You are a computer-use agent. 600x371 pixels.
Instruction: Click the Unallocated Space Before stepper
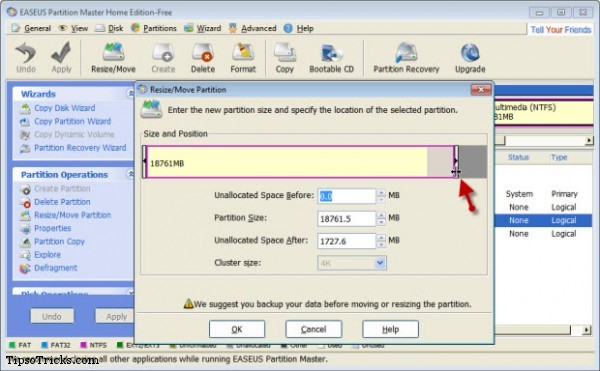(x=381, y=196)
